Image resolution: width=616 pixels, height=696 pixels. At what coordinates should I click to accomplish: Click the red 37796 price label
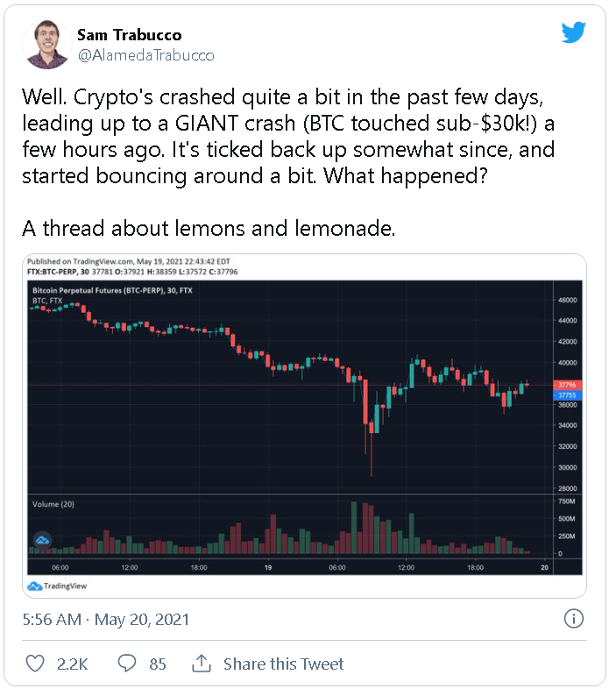pyautogui.click(x=567, y=385)
